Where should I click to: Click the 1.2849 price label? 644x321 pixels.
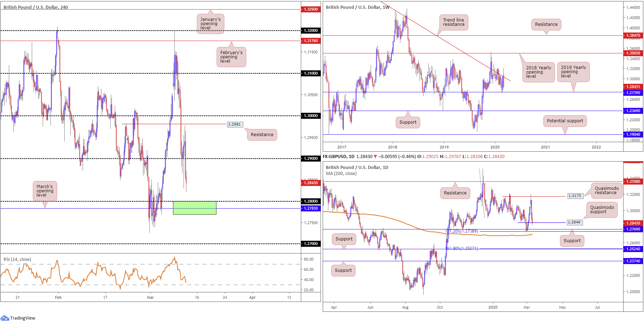pyautogui.click(x=574, y=222)
